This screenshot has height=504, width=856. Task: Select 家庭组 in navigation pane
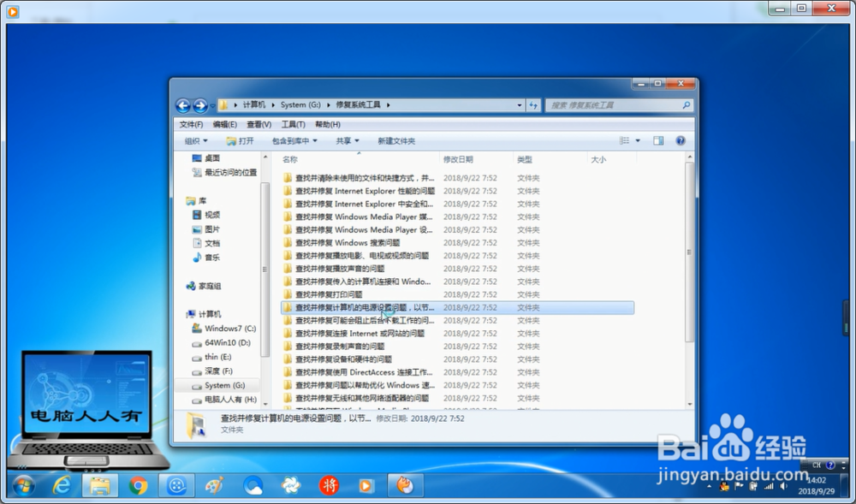(204, 286)
